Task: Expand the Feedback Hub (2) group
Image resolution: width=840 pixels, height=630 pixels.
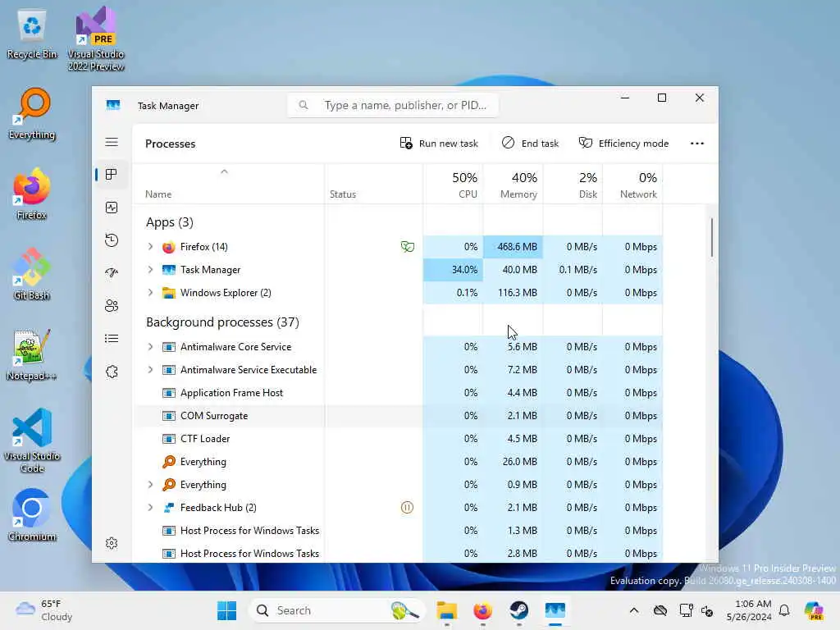Action: [x=151, y=507]
